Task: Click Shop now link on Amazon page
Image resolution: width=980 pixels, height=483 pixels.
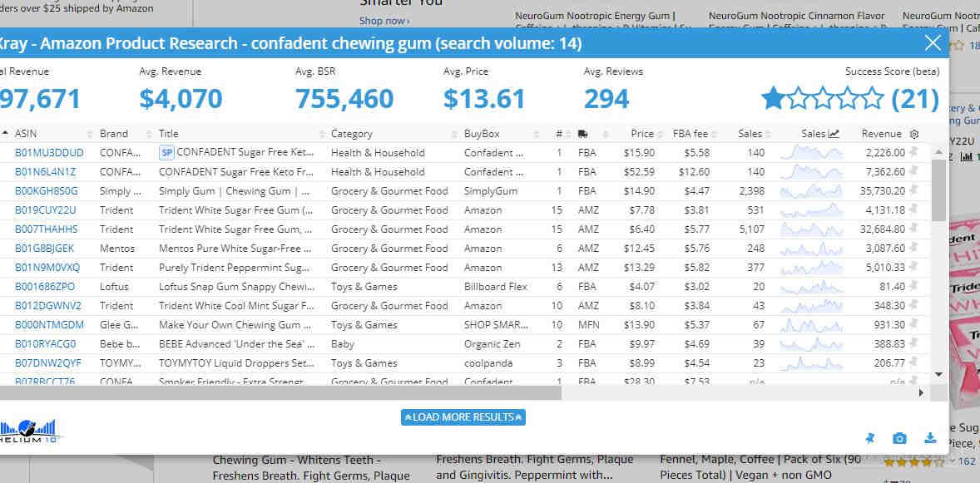Action: coord(384,22)
